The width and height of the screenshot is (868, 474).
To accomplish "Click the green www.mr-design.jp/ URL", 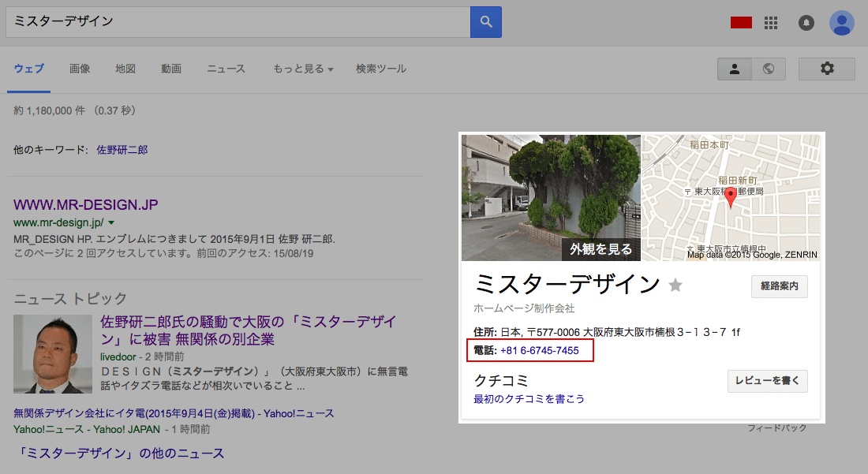I will tap(58, 223).
